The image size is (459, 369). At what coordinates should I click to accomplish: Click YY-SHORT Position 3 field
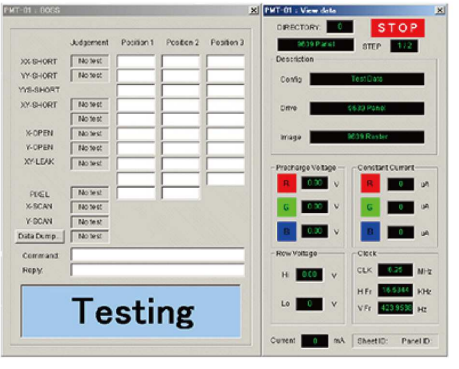225,76
